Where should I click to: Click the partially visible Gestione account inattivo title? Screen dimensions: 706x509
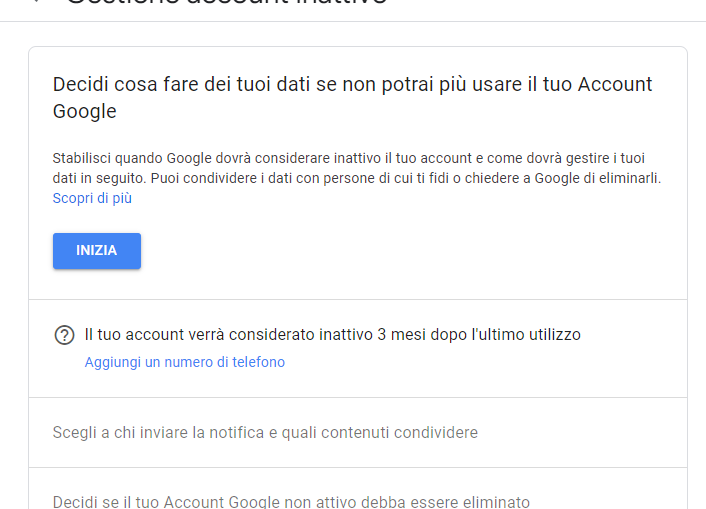(x=226, y=2)
